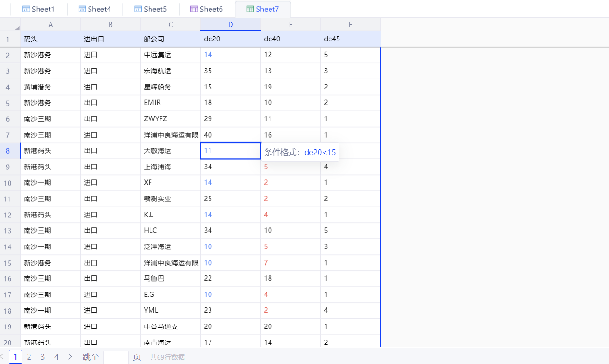
Task: Go to previous page arrow
Action: point(2,356)
